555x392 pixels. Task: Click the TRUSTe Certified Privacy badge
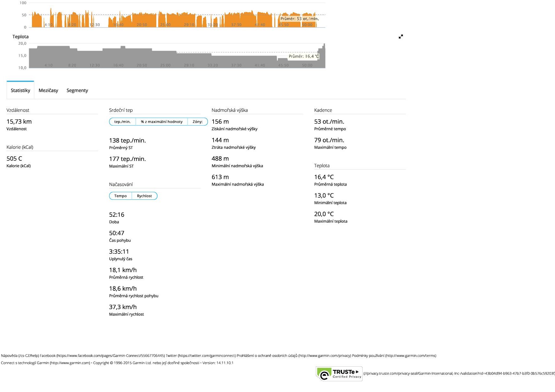(339, 374)
